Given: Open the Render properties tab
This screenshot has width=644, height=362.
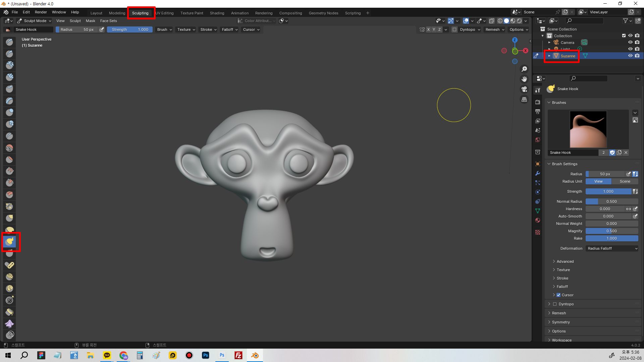Looking at the screenshot, I should 538,102.
